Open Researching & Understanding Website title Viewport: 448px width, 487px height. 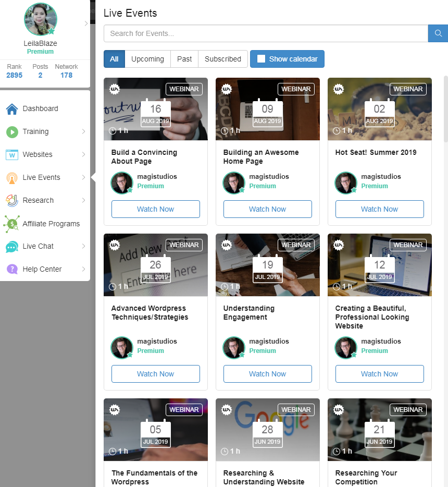tap(264, 478)
